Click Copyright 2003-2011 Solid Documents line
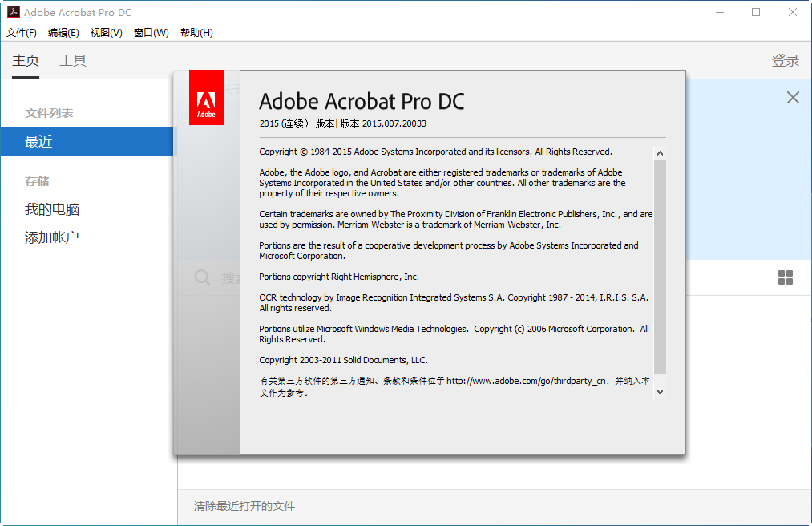The width and height of the screenshot is (812, 526). point(343,360)
